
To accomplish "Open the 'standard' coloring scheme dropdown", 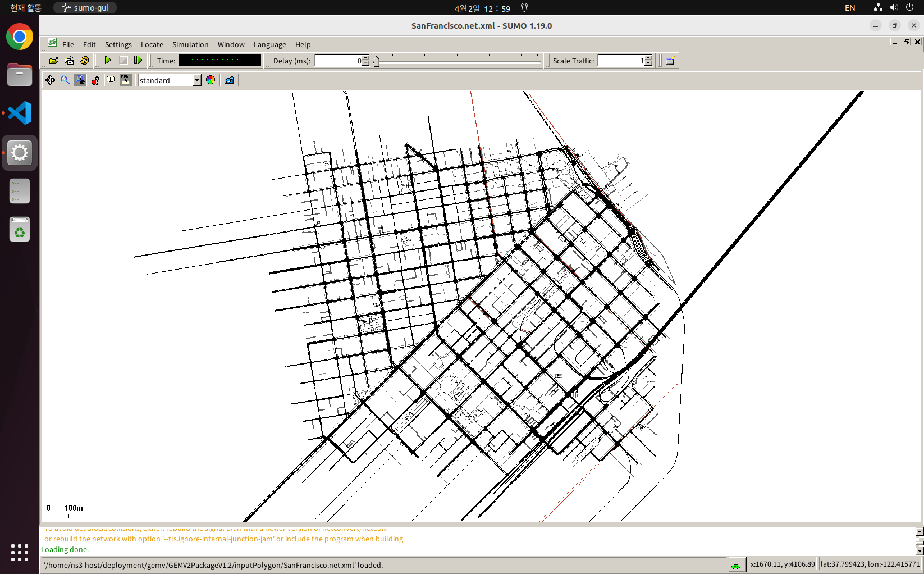I will pyautogui.click(x=170, y=80).
